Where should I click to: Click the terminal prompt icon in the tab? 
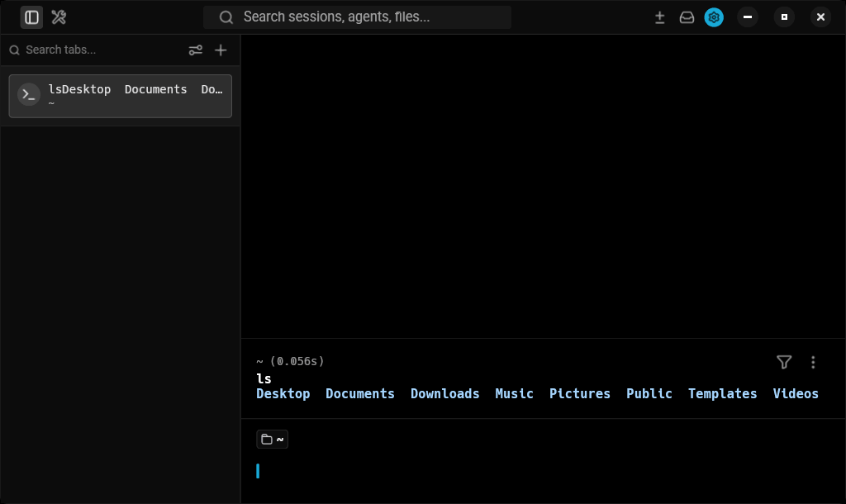[29, 94]
